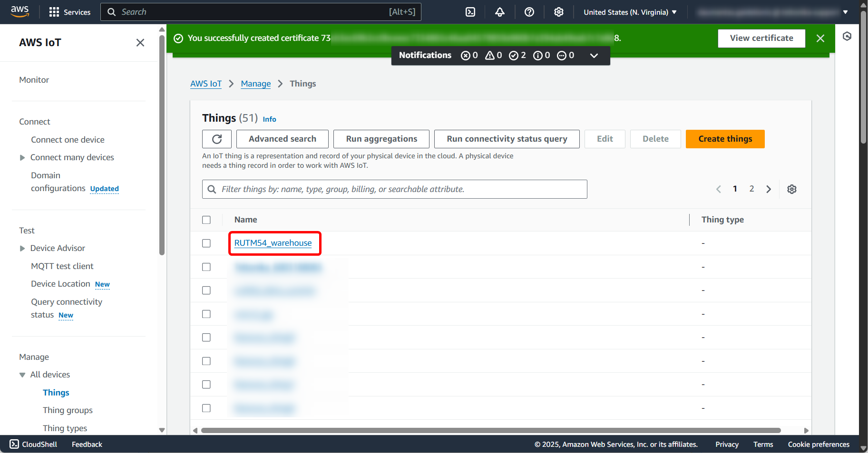Viewport: 868px width, 453px height.
Task: Refresh the Things list
Action: [217, 139]
